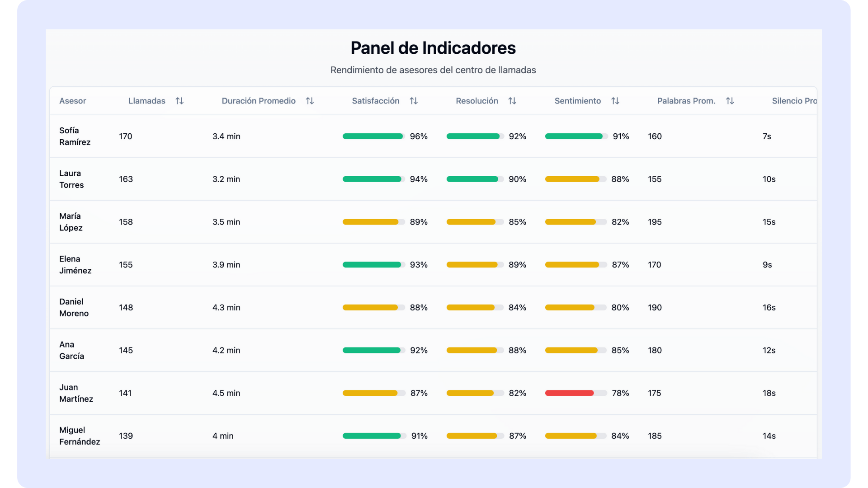Click María López's resolution progress bar
Image resolution: width=868 pixels, height=488 pixels.
click(475, 222)
